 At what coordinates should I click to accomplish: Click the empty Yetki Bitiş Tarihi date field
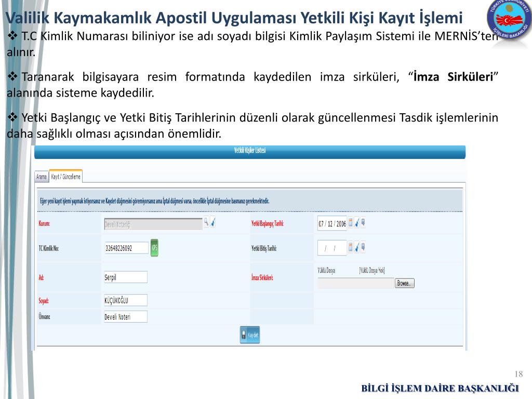(332, 248)
